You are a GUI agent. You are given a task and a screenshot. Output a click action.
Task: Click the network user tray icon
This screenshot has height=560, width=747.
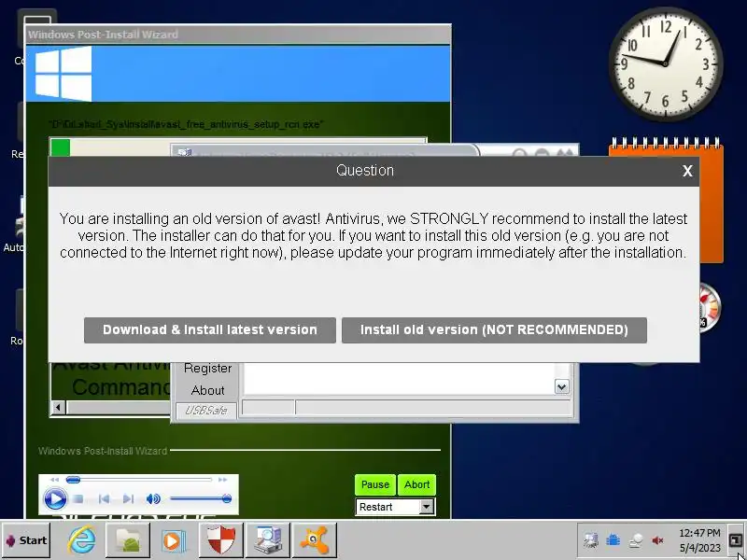(x=636, y=540)
